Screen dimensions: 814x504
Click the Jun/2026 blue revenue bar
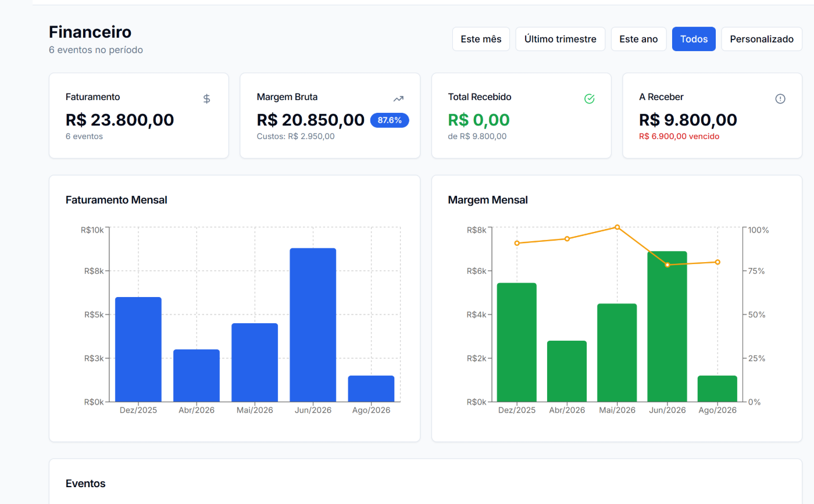pos(313,325)
